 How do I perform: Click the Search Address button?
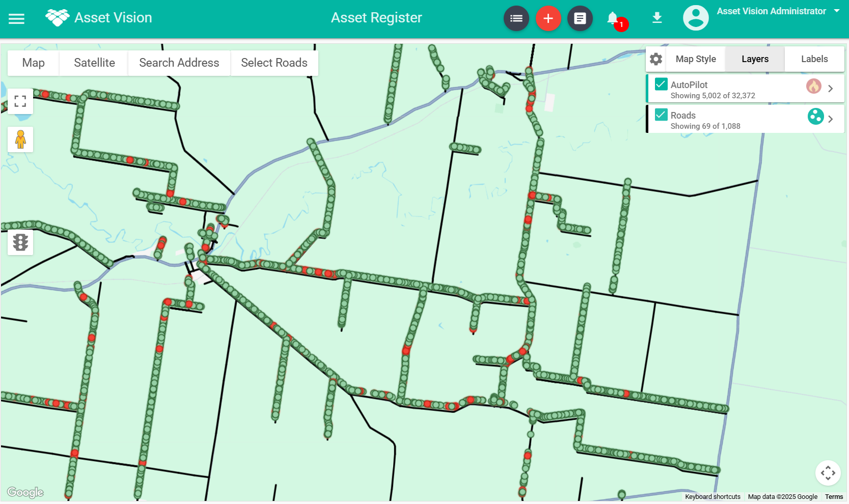click(x=179, y=63)
